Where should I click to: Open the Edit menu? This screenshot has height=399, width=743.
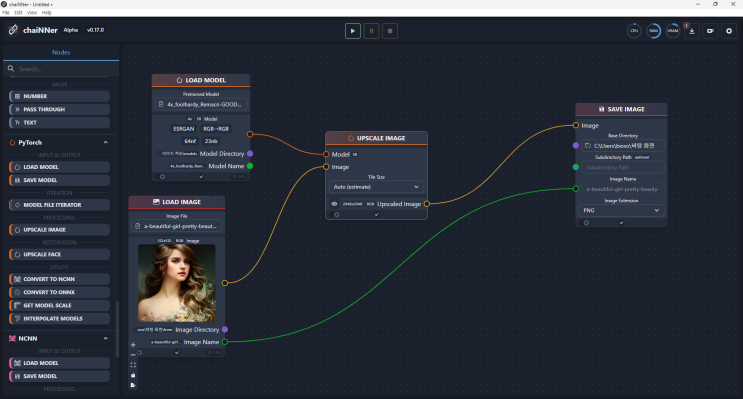18,13
